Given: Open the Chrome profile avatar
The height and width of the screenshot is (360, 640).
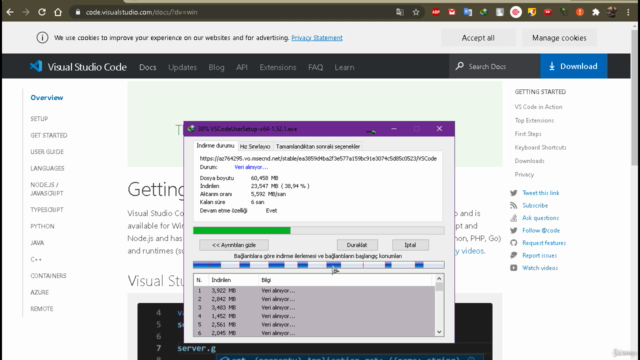Looking at the screenshot, I should [612, 12].
